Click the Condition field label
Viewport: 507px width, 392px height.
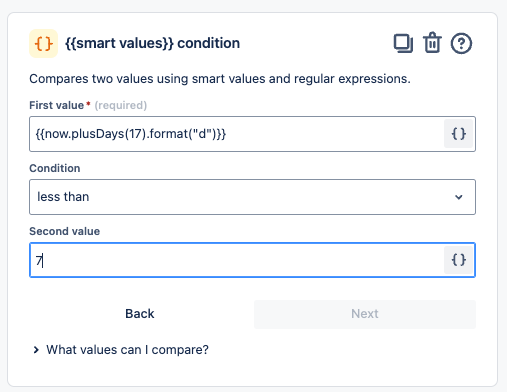coord(55,168)
